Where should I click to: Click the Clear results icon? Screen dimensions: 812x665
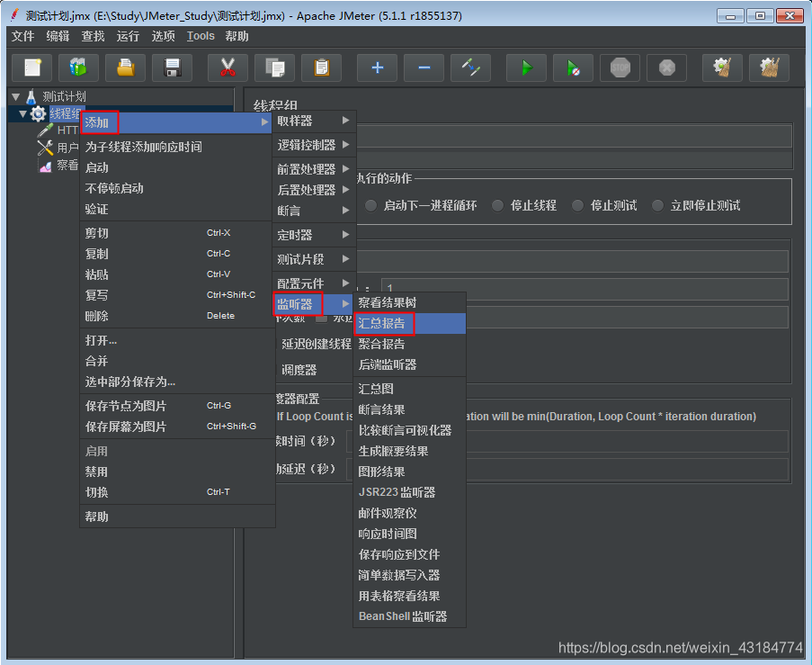722,67
